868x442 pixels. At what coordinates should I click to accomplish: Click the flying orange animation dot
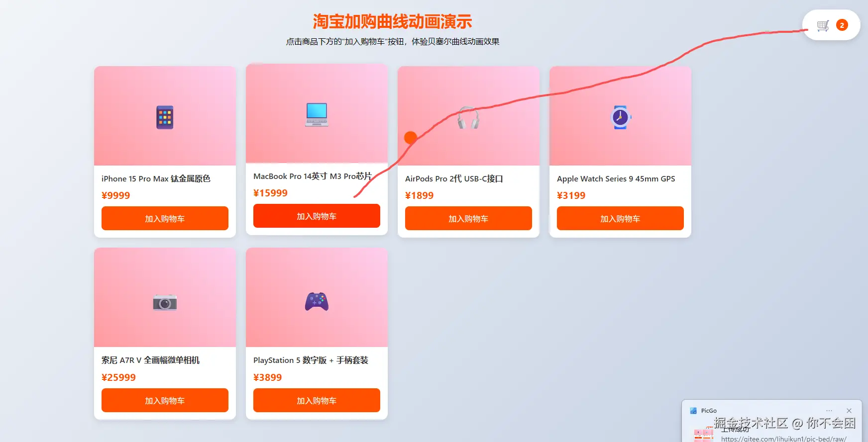(411, 138)
